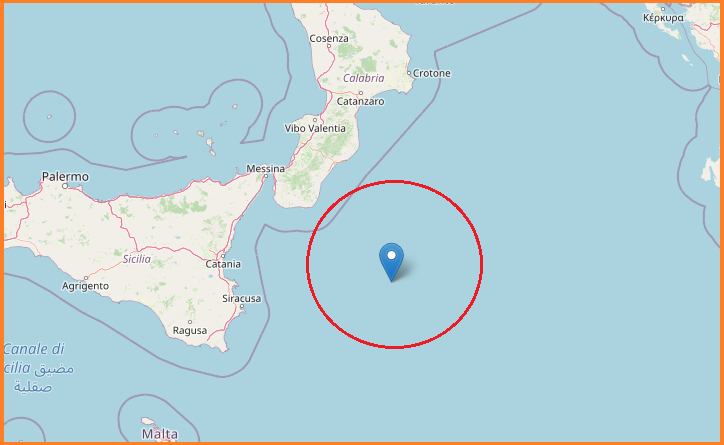This screenshot has width=724, height=445.
Task: Select the Cosenza city label
Action: pyautogui.click(x=329, y=38)
